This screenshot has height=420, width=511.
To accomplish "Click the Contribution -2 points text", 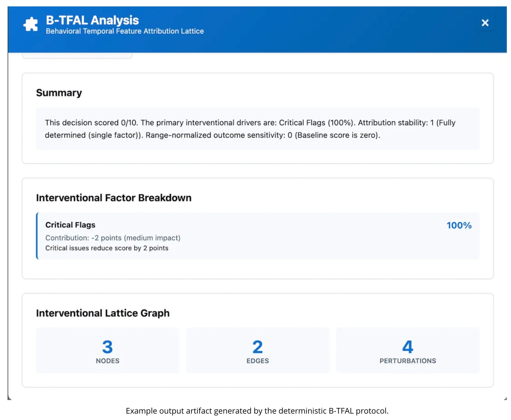I will tap(113, 238).
